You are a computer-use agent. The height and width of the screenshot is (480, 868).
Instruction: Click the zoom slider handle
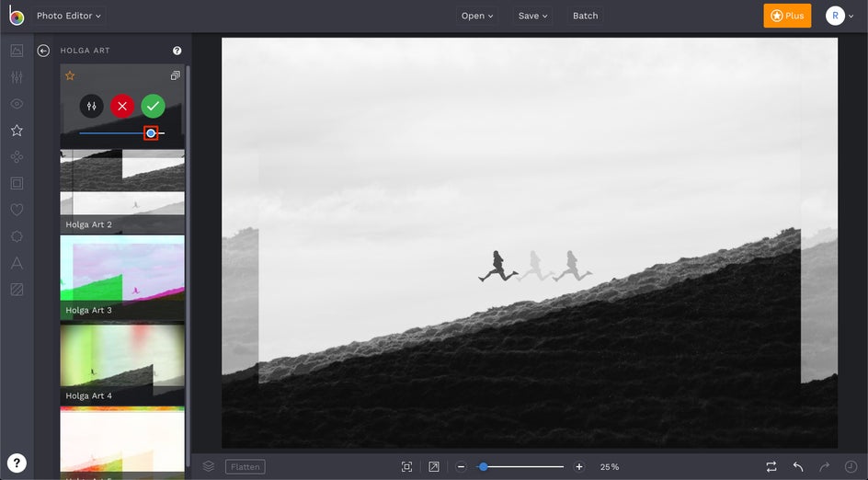point(484,467)
